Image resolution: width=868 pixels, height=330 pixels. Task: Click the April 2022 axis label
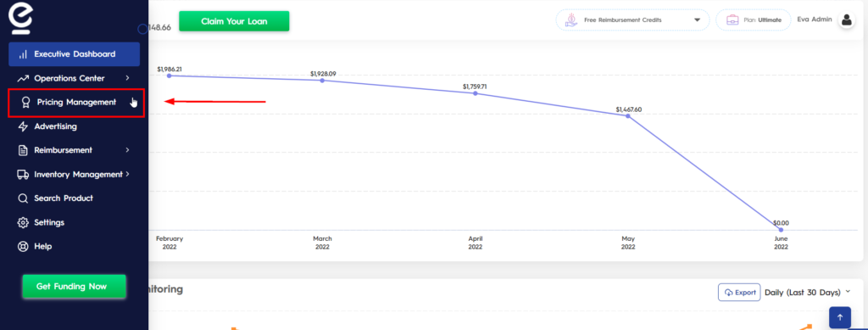click(x=475, y=243)
